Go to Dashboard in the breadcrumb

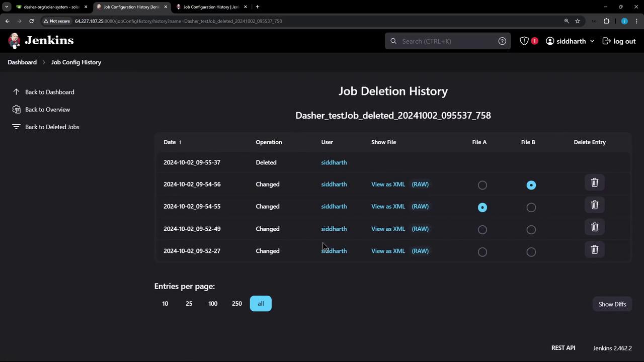[x=22, y=62]
